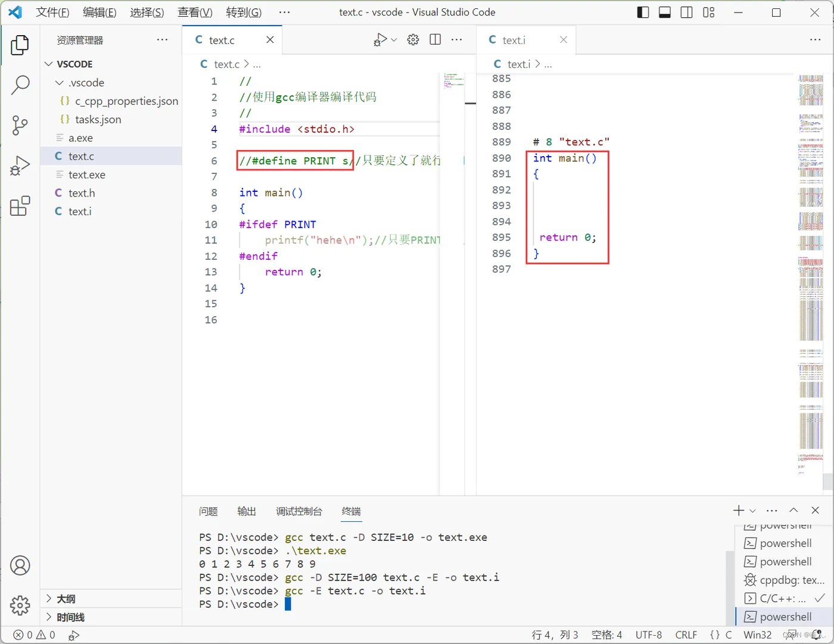Open more actions for text.i editor group
This screenshot has width=834, height=644.
pos(816,40)
